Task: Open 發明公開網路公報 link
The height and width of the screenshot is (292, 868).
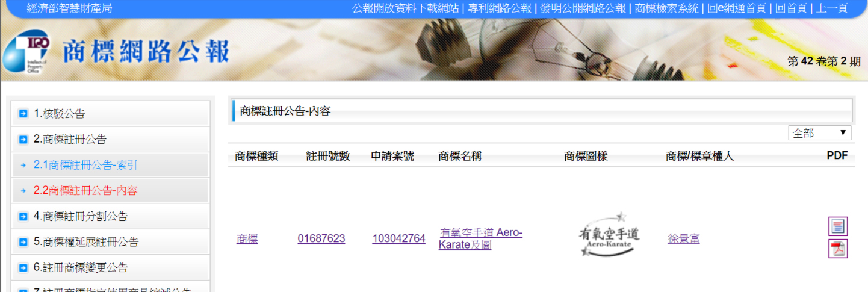Action: (583, 8)
